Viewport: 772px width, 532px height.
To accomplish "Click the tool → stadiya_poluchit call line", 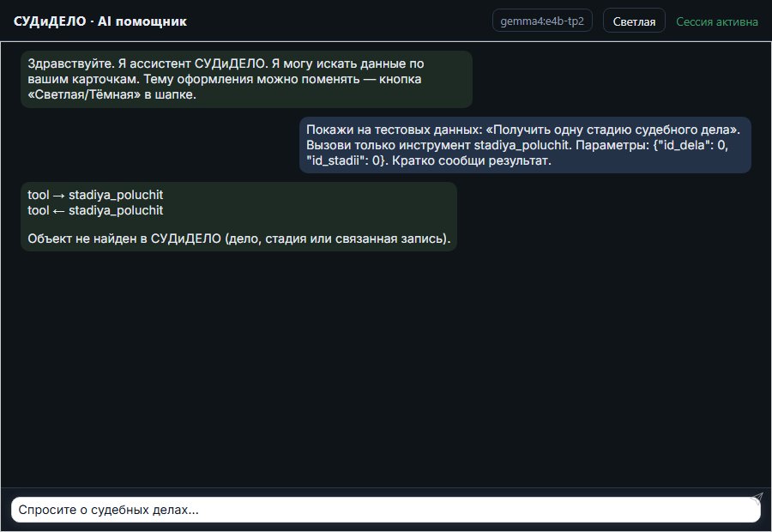I will (x=95, y=195).
